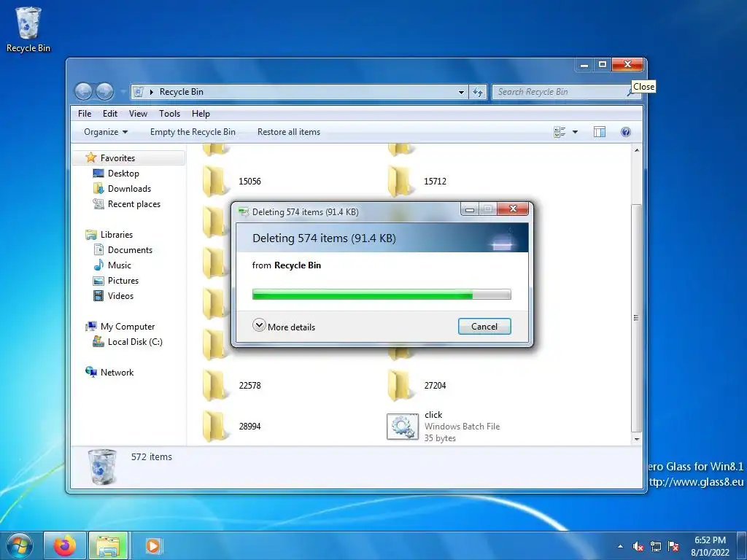Open the Pictures library
This screenshot has height=560, width=747.
(123, 281)
